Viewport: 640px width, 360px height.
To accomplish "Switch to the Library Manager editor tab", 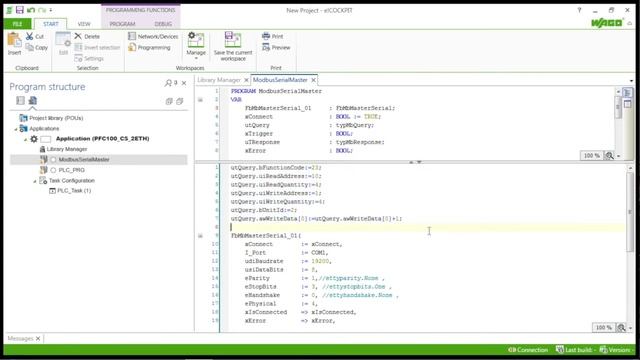I will click(219, 80).
